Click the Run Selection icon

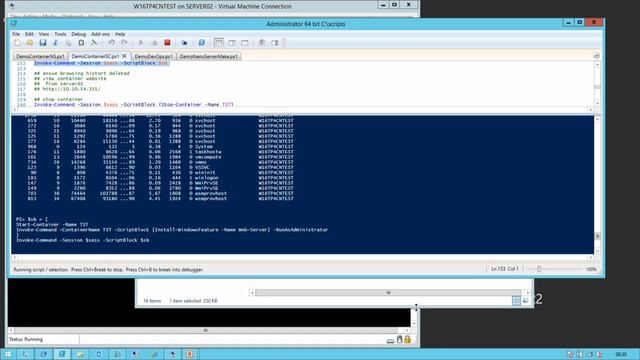point(154,43)
